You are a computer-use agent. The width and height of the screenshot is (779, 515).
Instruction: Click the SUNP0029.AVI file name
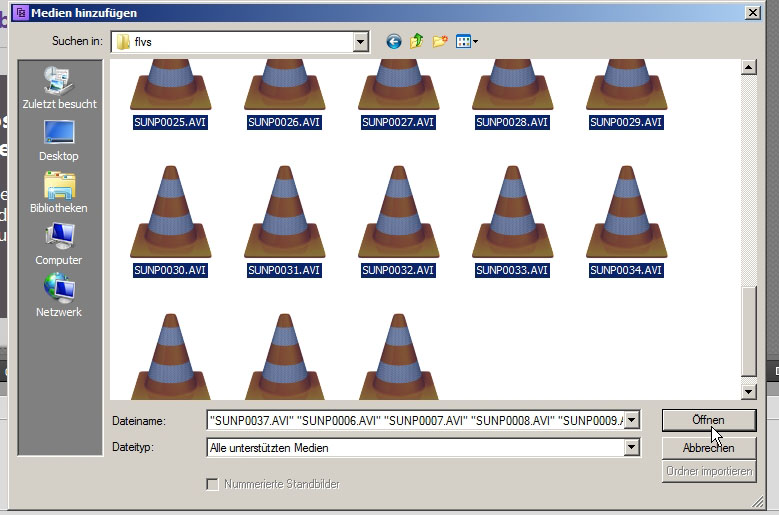pos(626,122)
